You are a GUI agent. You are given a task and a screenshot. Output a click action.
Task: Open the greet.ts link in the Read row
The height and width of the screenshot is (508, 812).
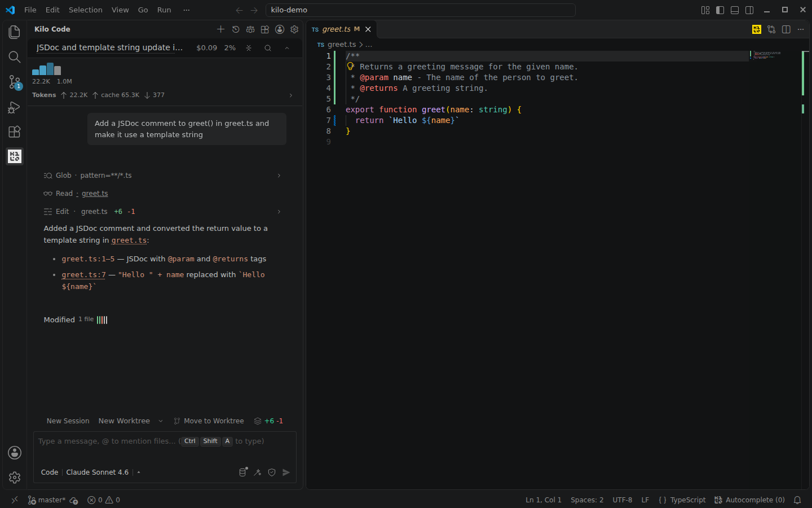95,194
